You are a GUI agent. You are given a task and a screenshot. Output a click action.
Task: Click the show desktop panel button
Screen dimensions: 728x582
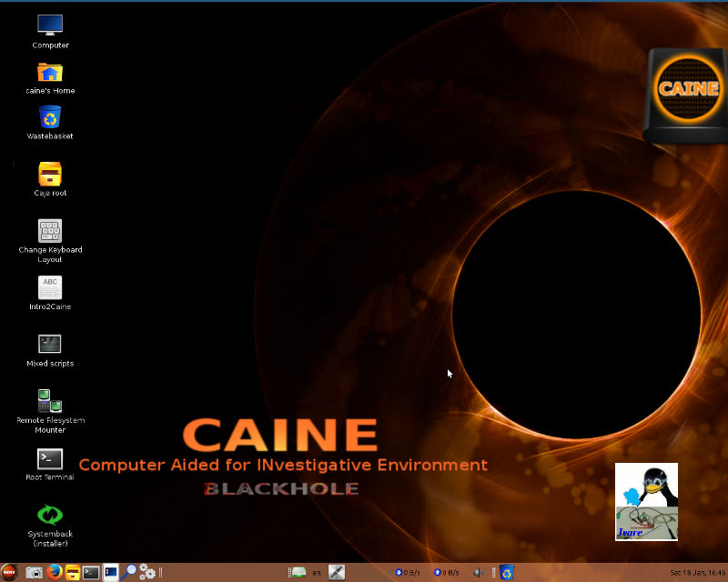[x=110, y=573]
